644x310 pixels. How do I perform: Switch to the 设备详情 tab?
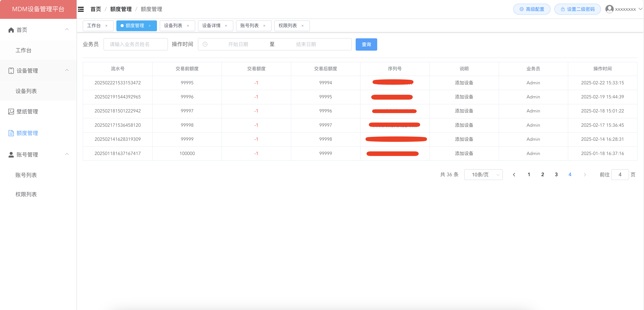coord(211,26)
